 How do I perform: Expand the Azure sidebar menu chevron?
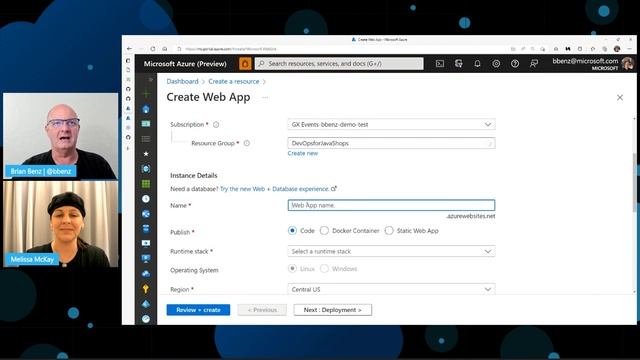tap(151, 80)
